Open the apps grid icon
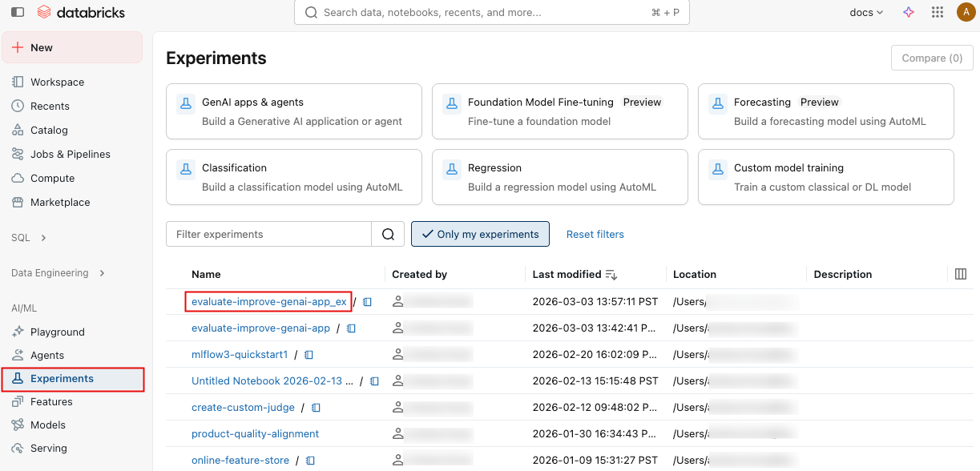 coord(937,13)
